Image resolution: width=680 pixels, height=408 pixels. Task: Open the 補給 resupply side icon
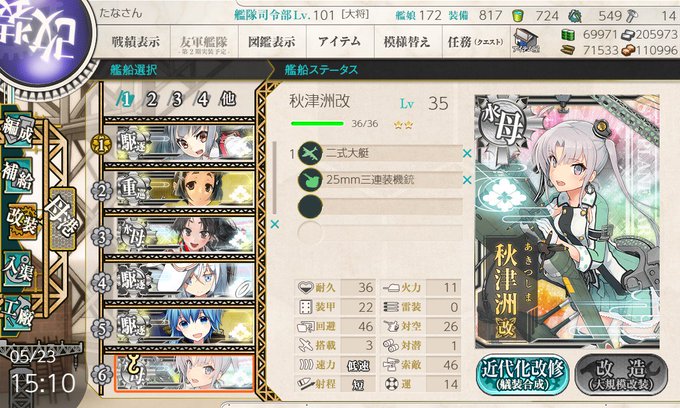[18, 176]
